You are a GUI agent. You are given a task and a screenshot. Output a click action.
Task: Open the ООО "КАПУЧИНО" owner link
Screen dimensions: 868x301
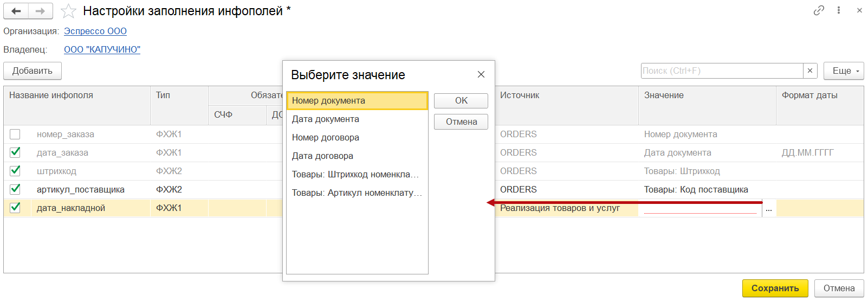click(102, 49)
